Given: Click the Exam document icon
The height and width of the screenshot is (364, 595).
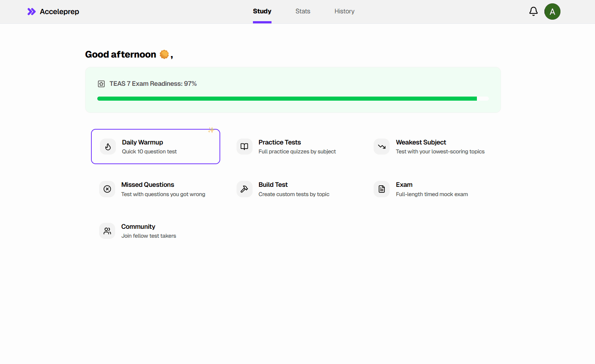Looking at the screenshot, I should [381, 189].
